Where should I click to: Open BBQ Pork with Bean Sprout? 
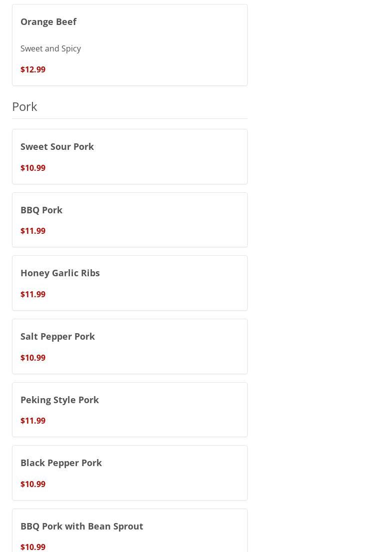click(82, 526)
